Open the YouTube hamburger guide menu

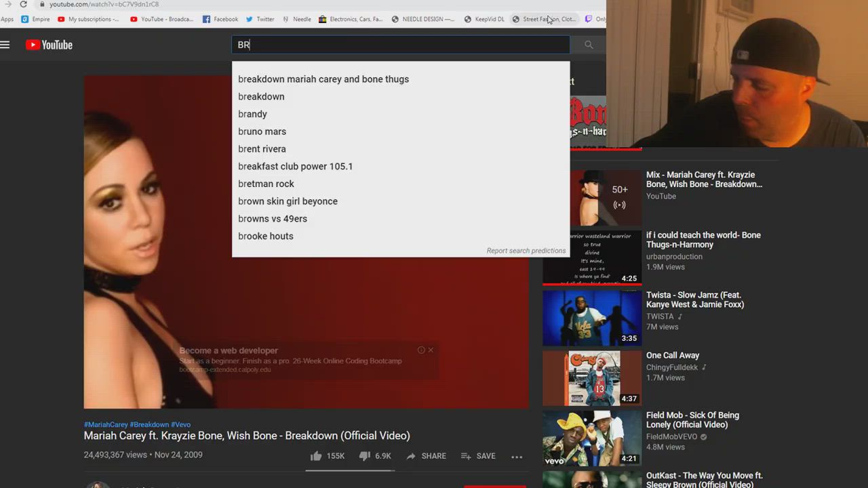(x=5, y=45)
